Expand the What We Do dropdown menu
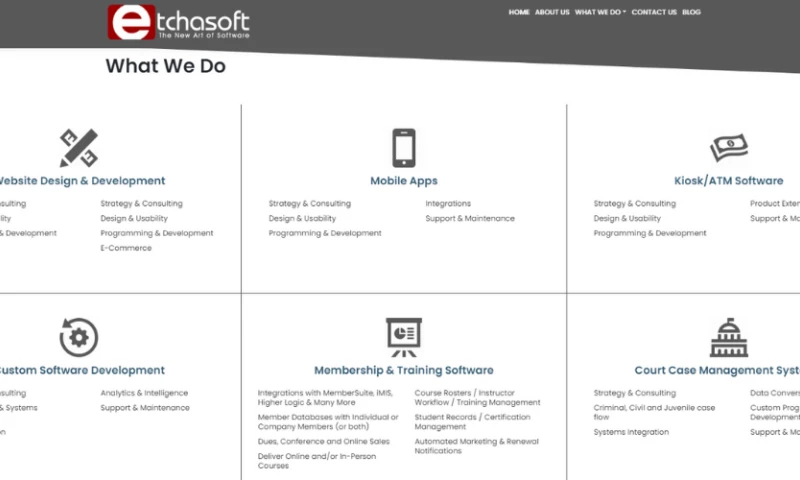The width and height of the screenshot is (800, 480). click(600, 12)
